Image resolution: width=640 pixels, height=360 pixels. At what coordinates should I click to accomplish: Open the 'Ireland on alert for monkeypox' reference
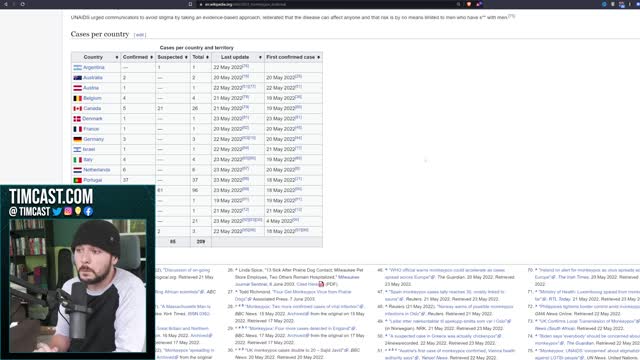pyautogui.click(x=587, y=273)
